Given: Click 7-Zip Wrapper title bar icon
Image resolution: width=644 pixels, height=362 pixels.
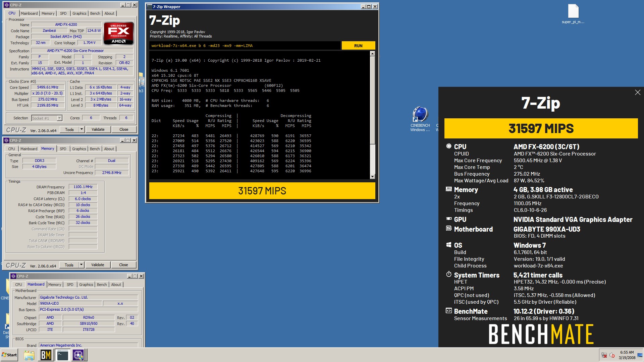Looking at the screenshot, I should tap(150, 6).
